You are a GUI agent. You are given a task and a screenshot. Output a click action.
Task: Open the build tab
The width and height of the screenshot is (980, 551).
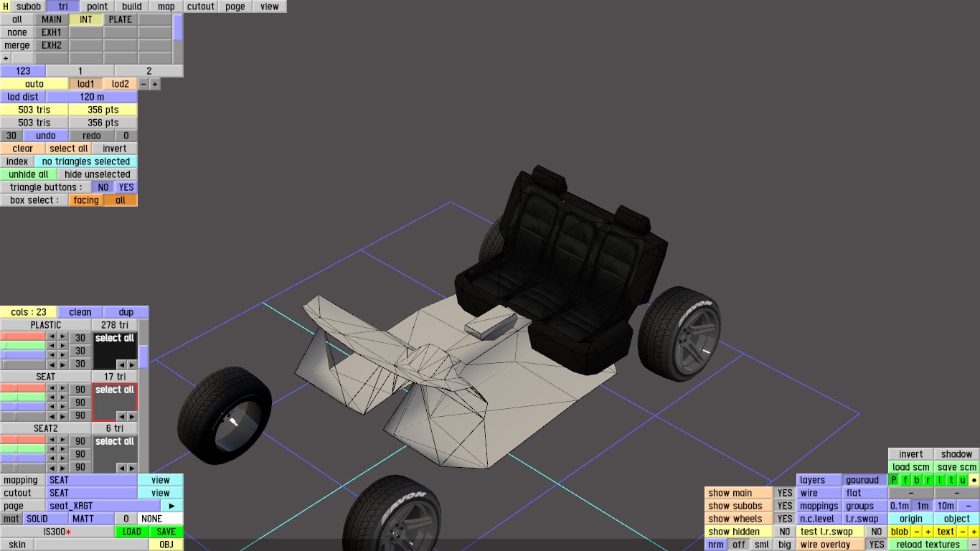tap(132, 6)
